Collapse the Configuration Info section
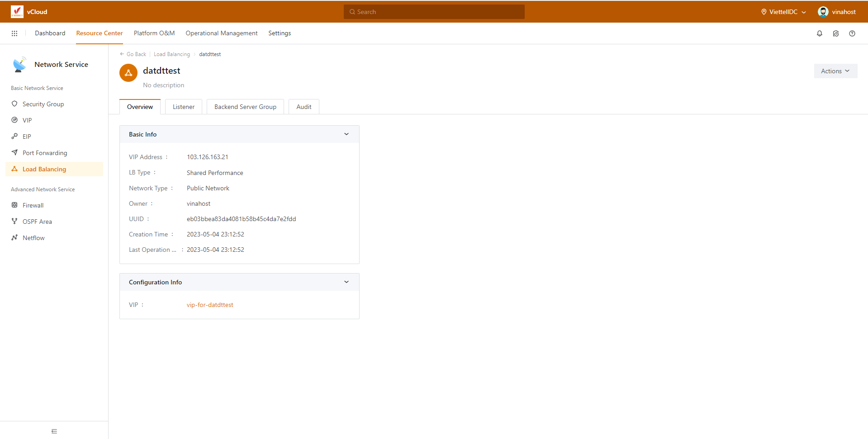The width and height of the screenshot is (868, 439). (346, 282)
